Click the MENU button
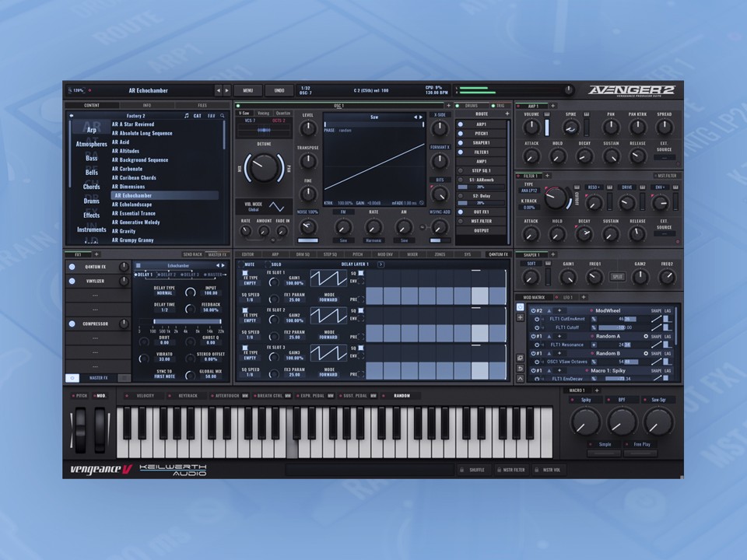Screen dimensions: 747x560 (x=247, y=90)
